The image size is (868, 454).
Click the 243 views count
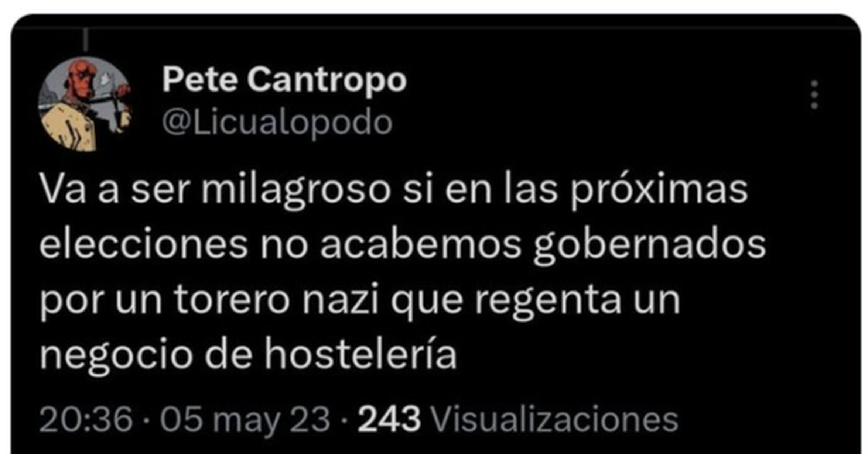[389, 419]
